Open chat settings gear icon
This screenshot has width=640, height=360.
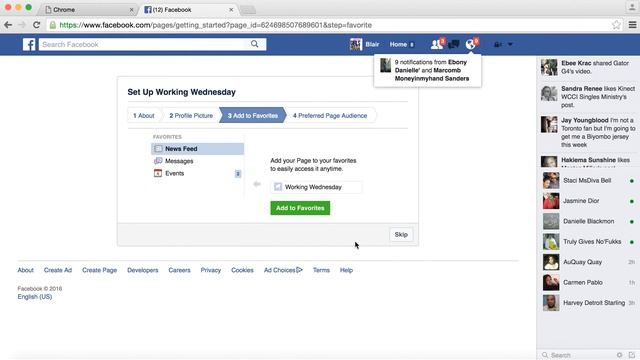[x=620, y=355]
